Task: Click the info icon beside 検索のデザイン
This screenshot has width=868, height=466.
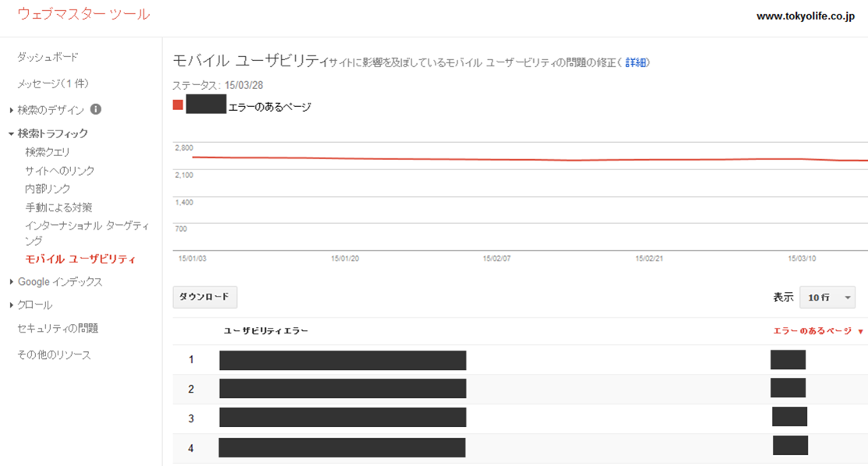Action: click(x=96, y=109)
